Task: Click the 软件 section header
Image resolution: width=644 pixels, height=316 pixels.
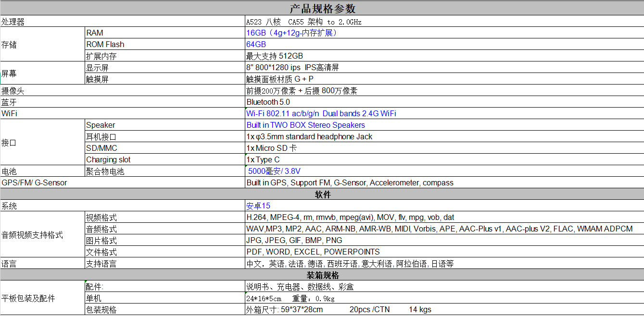Action: 322,194
